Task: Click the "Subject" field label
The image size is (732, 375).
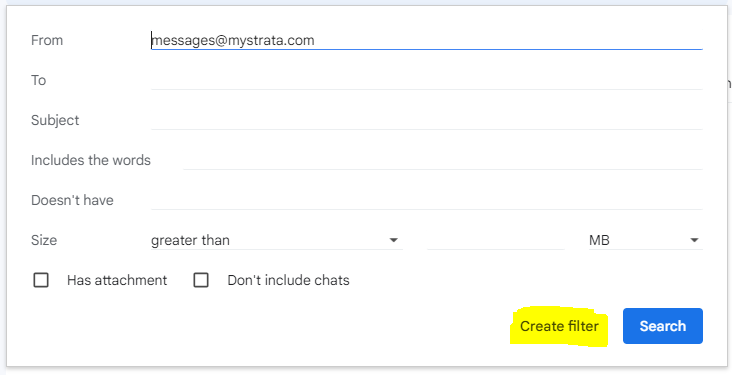Action: [55, 120]
